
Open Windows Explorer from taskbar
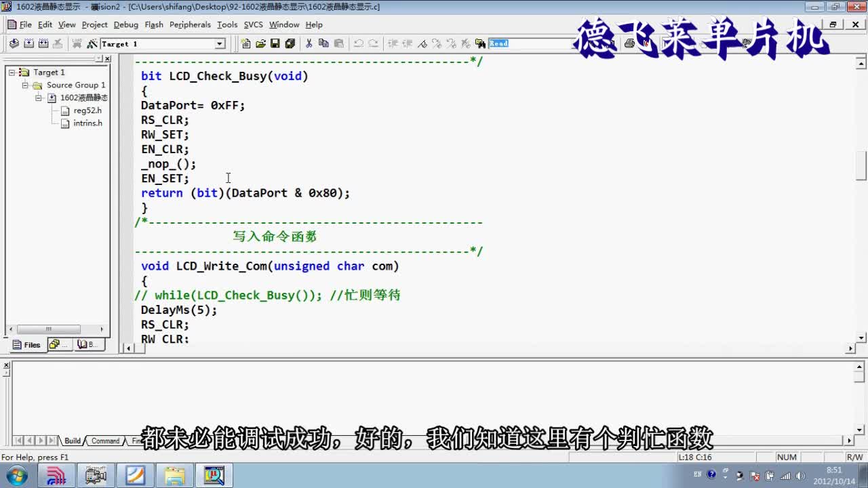pyautogui.click(x=175, y=475)
